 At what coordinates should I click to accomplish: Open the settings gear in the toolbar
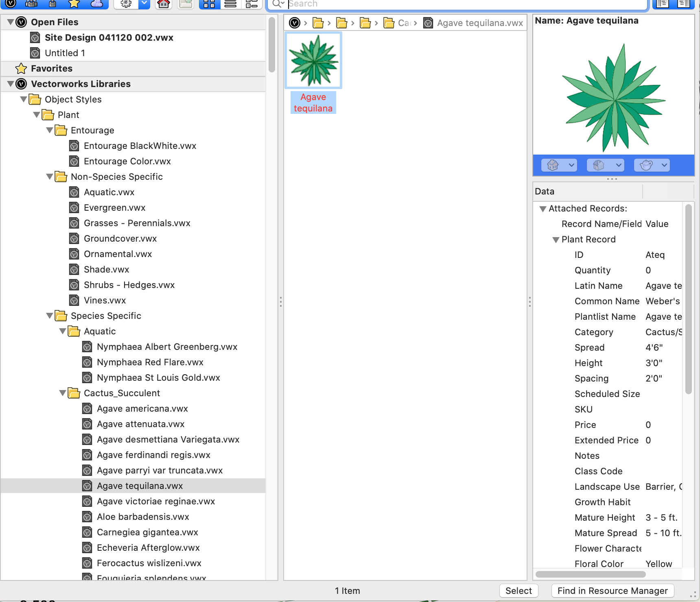pyautogui.click(x=126, y=4)
